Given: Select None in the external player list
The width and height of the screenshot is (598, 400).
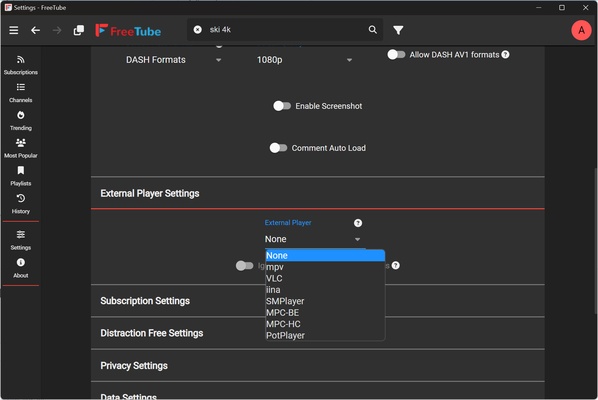Looking at the screenshot, I should (325, 255).
